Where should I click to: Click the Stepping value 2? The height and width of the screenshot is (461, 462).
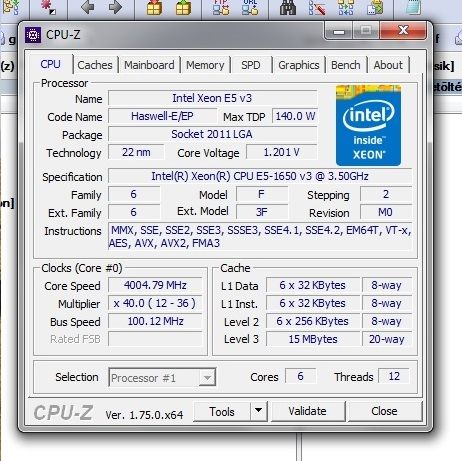(x=386, y=194)
